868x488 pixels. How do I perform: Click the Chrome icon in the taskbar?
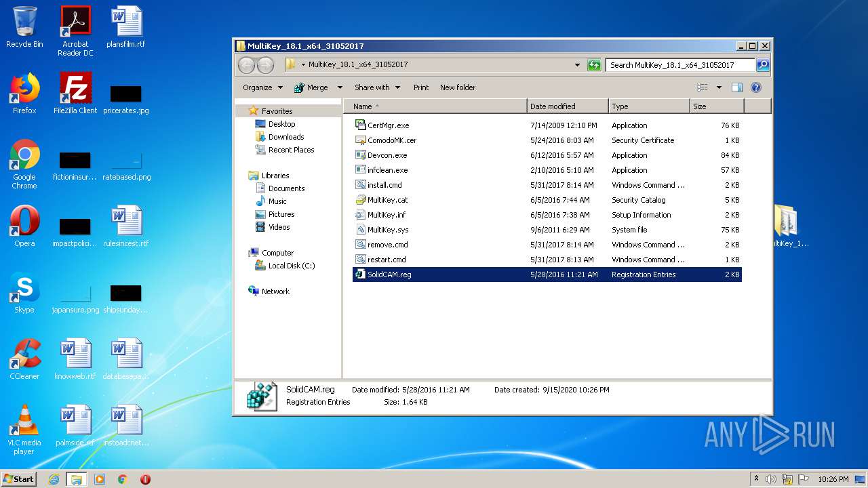[123, 479]
